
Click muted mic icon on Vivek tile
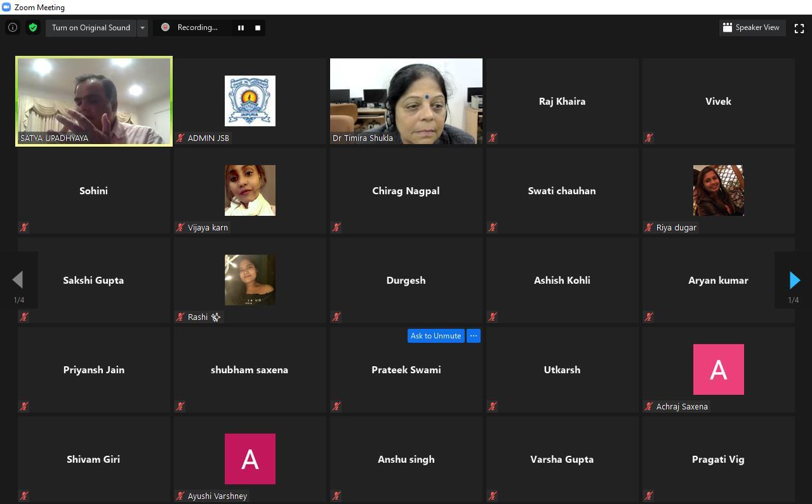649,138
